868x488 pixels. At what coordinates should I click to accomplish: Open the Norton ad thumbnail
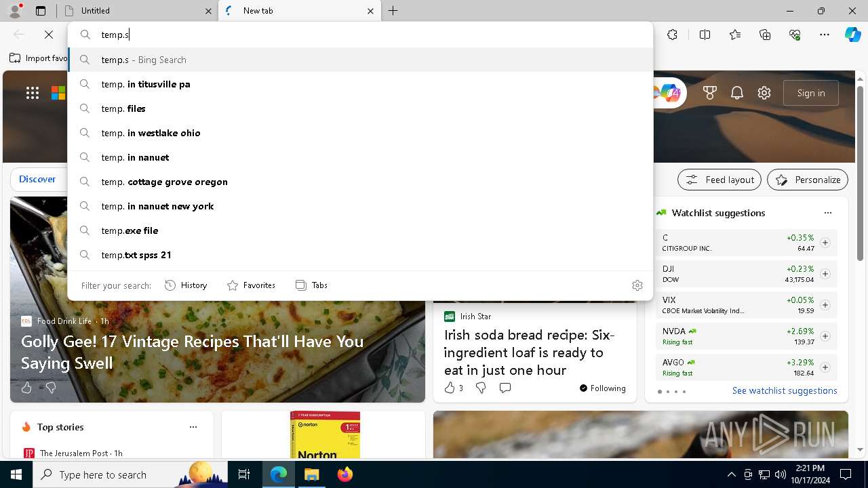pyautogui.click(x=324, y=435)
